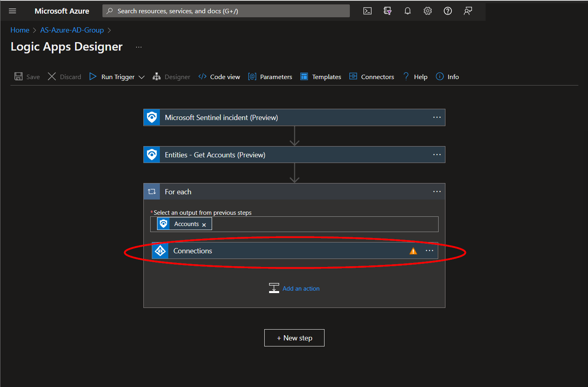The width and height of the screenshot is (588, 387).
Task: Click the Sentinel shield icon on incident trigger
Action: [x=152, y=117]
